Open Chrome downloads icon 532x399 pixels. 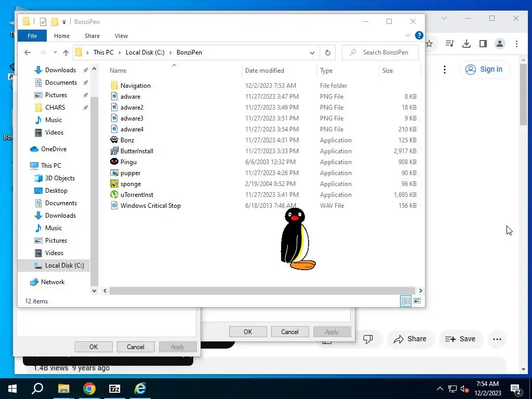(x=467, y=44)
